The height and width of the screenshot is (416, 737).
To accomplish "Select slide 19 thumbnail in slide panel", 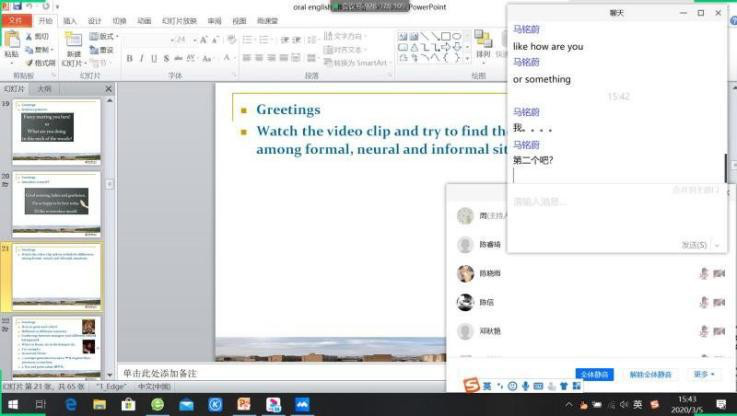I will 56,133.
